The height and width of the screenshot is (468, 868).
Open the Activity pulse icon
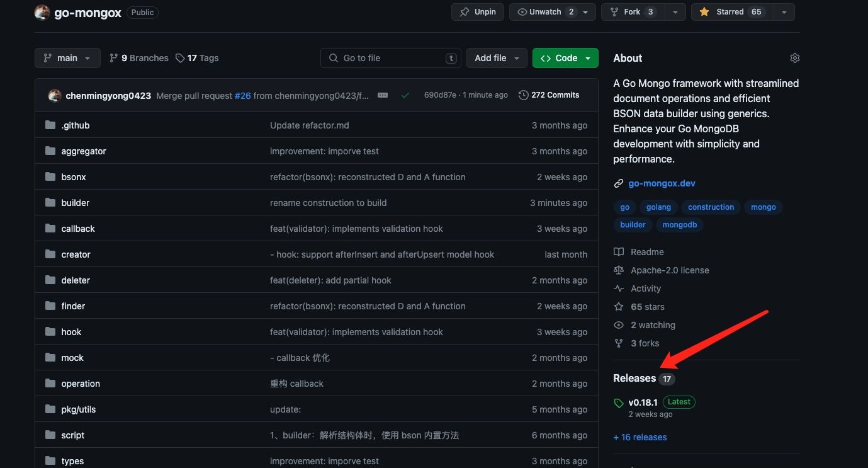(619, 288)
